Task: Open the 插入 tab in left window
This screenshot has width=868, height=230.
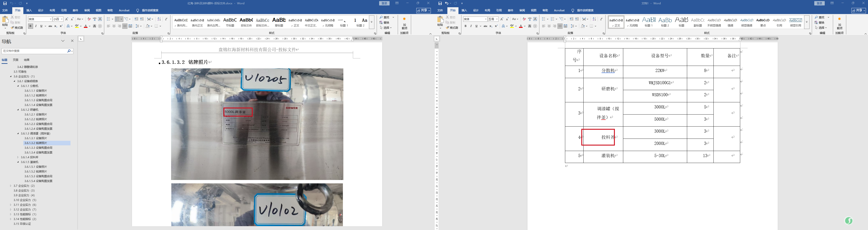Action: click(29, 10)
